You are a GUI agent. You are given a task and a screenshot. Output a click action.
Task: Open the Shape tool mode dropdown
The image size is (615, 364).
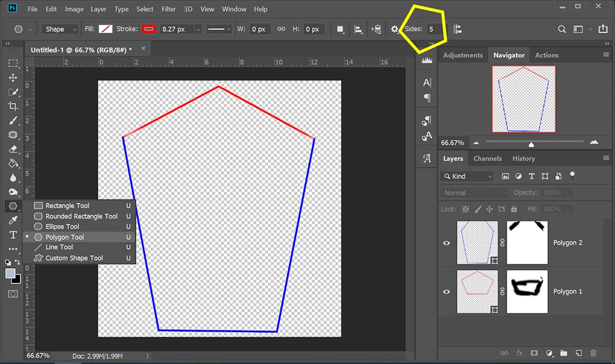pyautogui.click(x=60, y=29)
